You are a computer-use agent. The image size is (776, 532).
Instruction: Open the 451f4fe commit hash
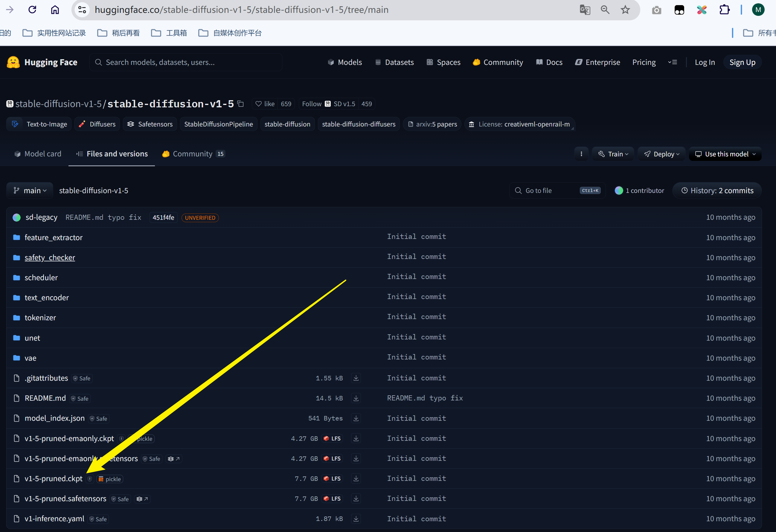point(163,218)
